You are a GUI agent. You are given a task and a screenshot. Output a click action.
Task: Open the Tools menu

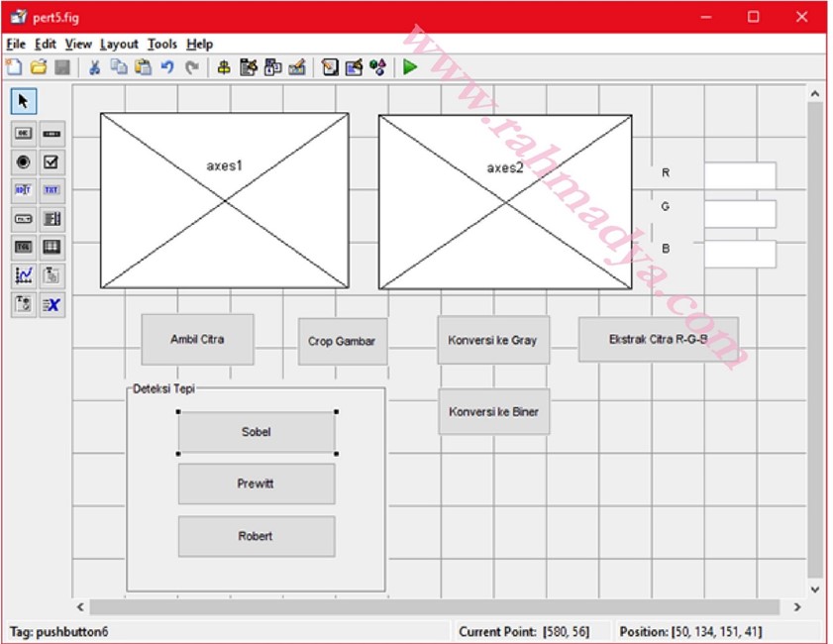(162, 45)
